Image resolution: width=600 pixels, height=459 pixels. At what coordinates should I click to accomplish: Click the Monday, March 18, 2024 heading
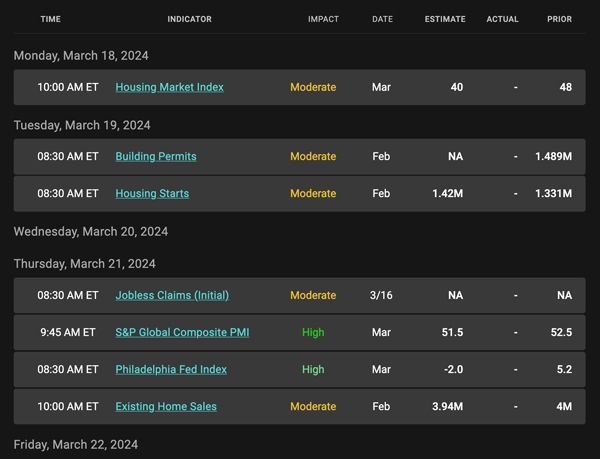81,56
